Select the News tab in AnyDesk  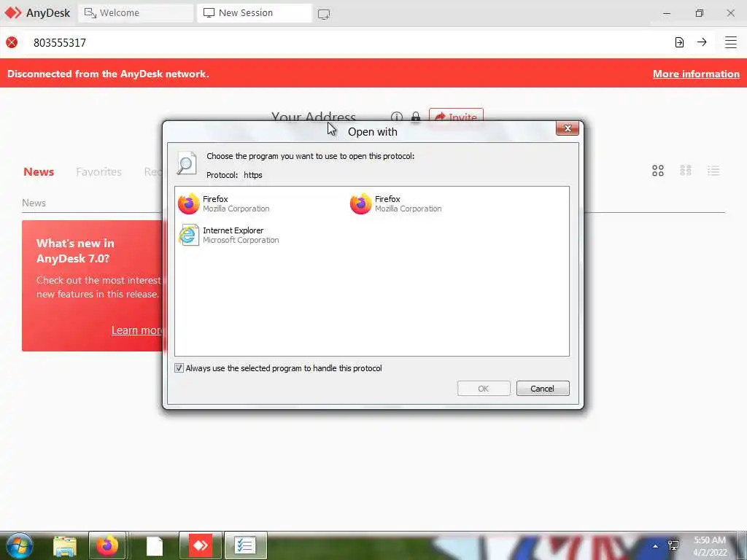click(x=39, y=171)
